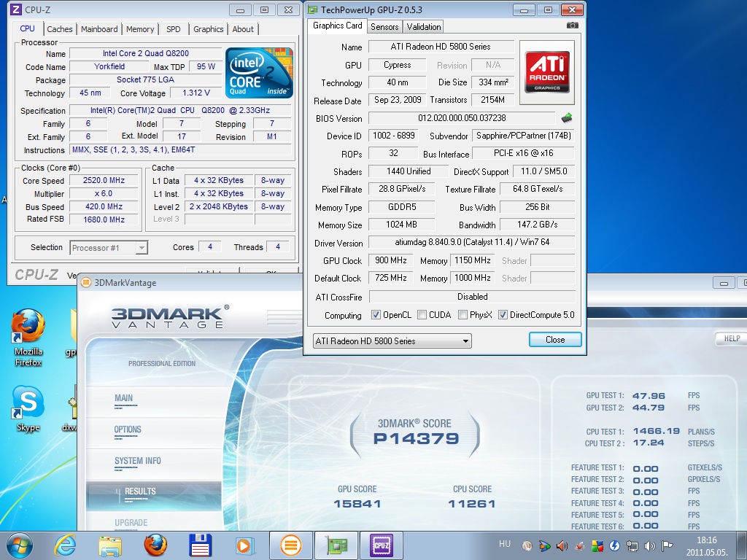
Task: Open the Action Center flag icon
Action: click(x=667, y=545)
